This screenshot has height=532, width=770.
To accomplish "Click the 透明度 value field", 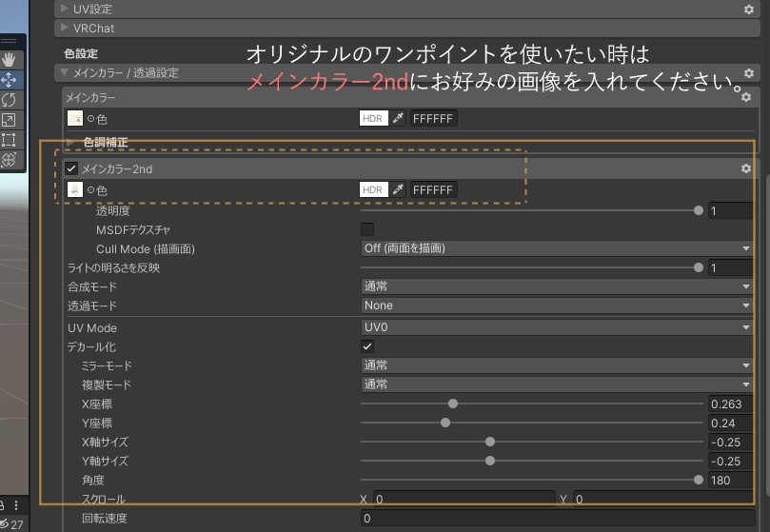I will 730,210.
